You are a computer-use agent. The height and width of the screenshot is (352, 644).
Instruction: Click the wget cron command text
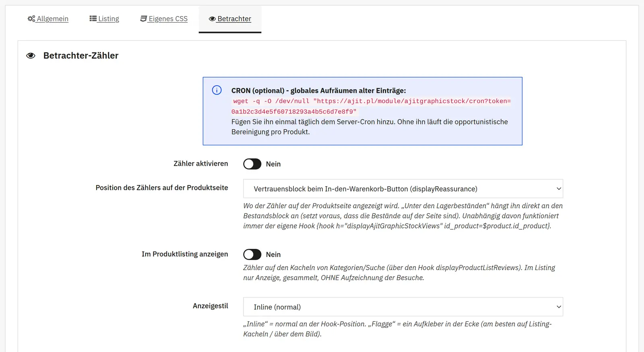371,106
